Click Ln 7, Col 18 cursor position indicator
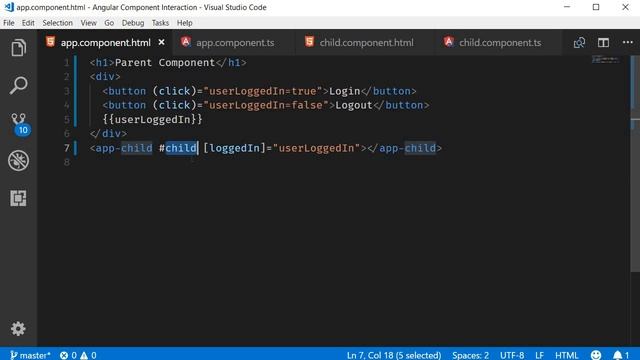 [x=394, y=355]
